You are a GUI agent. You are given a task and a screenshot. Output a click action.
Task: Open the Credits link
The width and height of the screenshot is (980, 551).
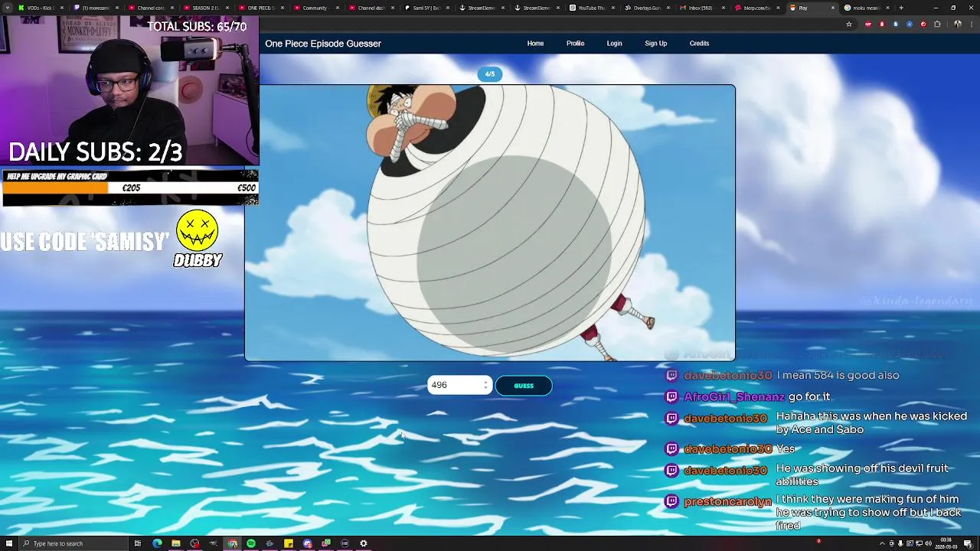[699, 44]
